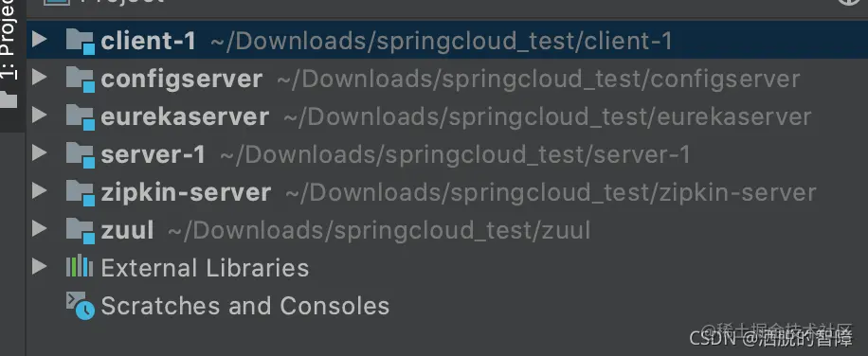The image size is (868, 356).
Task: Select the zipkin-server module name
Action: (186, 192)
